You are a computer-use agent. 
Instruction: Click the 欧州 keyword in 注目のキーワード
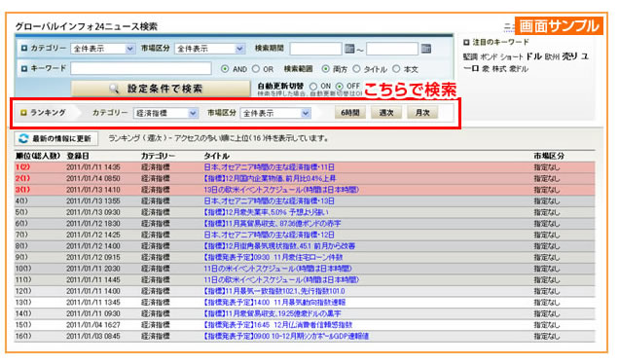click(x=552, y=56)
